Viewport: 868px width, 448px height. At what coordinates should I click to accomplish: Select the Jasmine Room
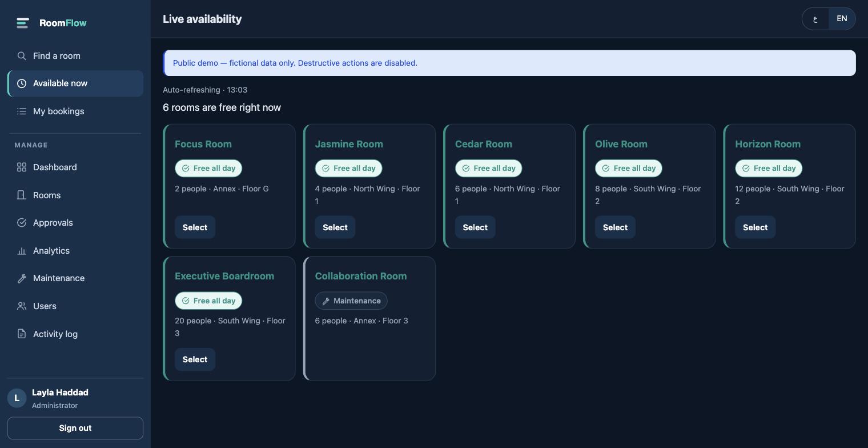335,227
